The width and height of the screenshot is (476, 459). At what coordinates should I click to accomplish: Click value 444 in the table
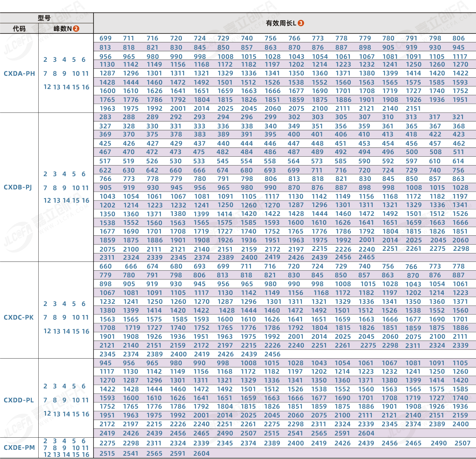point(247,143)
